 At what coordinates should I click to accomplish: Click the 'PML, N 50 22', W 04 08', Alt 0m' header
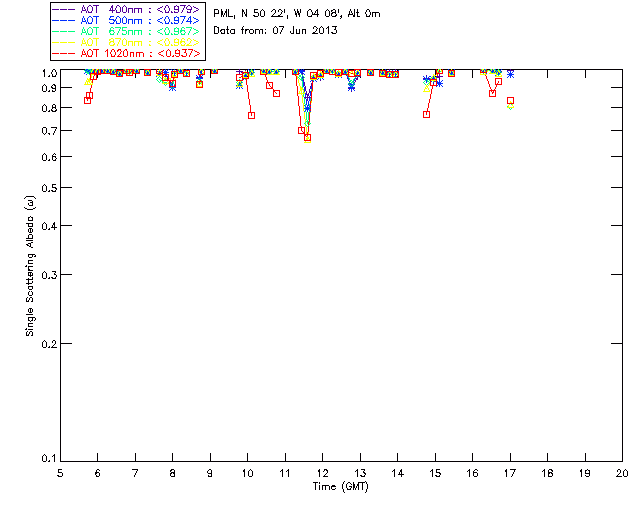coord(297,14)
